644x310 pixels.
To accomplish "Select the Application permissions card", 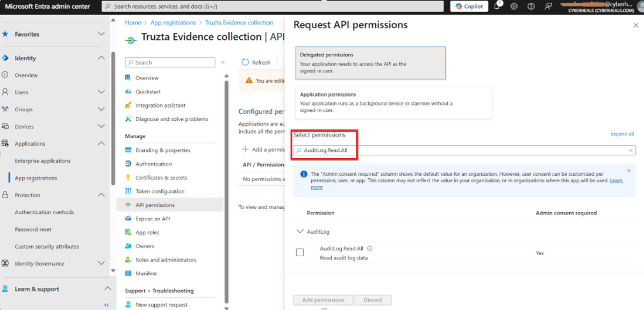I will click(393, 103).
